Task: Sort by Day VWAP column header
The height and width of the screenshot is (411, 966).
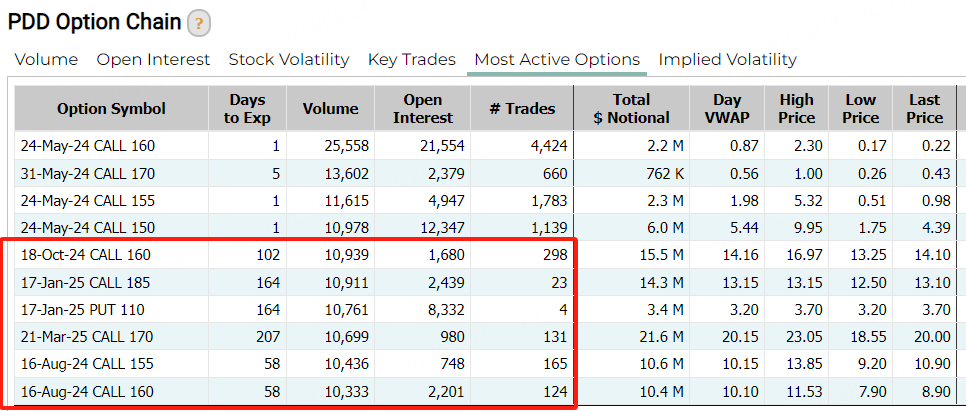Action: [727, 109]
